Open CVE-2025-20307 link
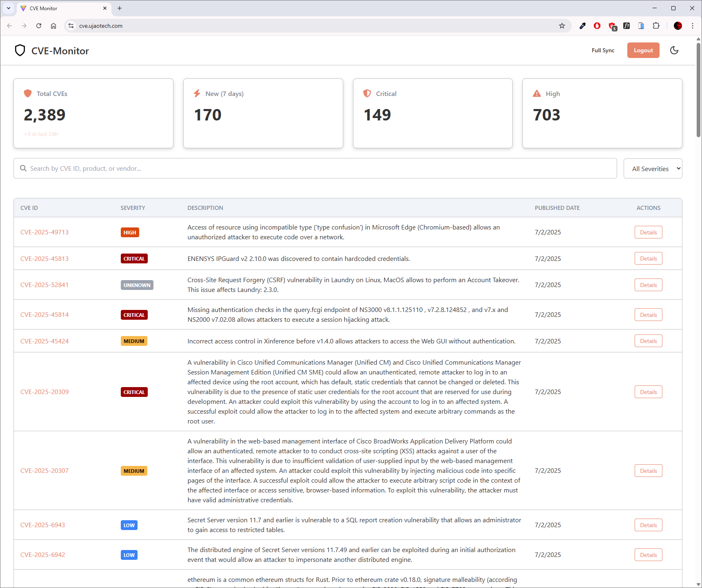702x588 pixels. click(x=44, y=470)
